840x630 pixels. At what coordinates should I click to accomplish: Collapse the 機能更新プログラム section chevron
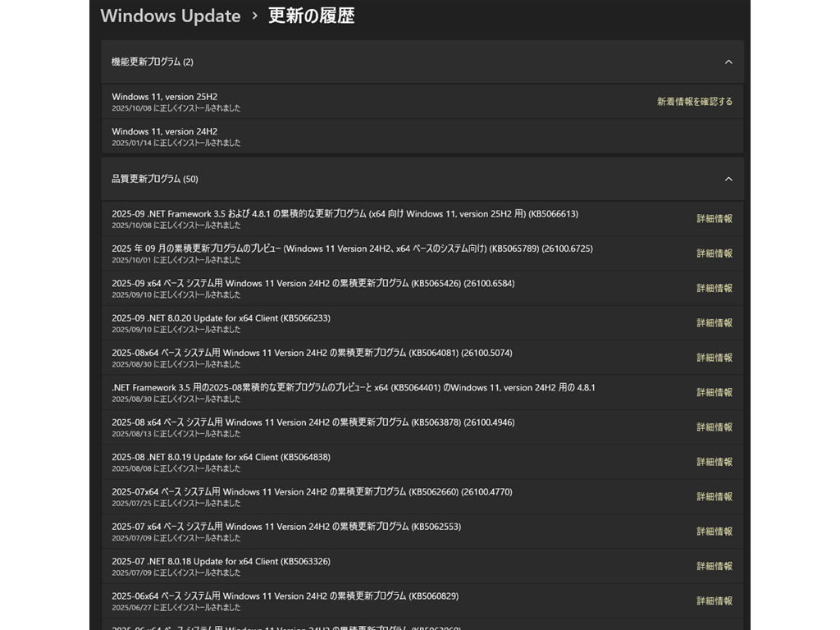(728, 62)
